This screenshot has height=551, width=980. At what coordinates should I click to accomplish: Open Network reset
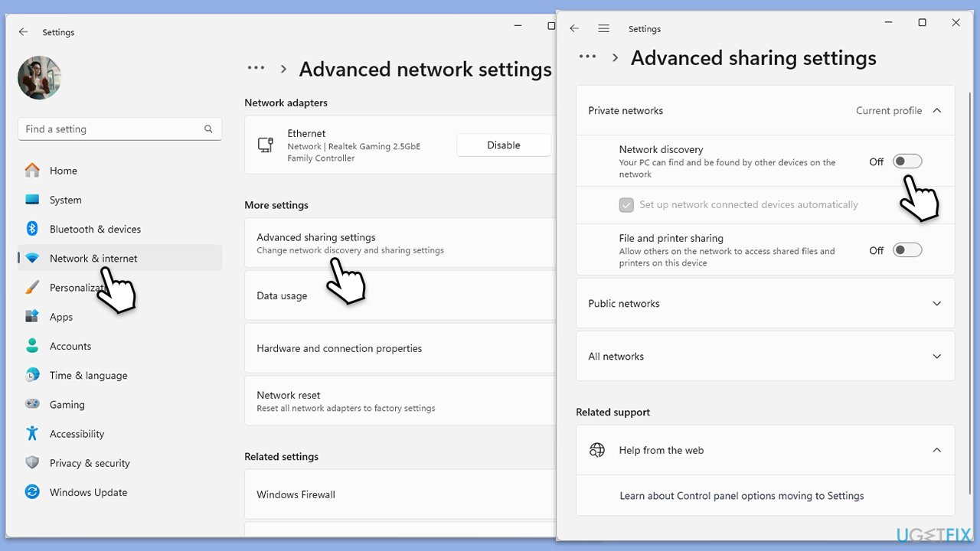400,401
